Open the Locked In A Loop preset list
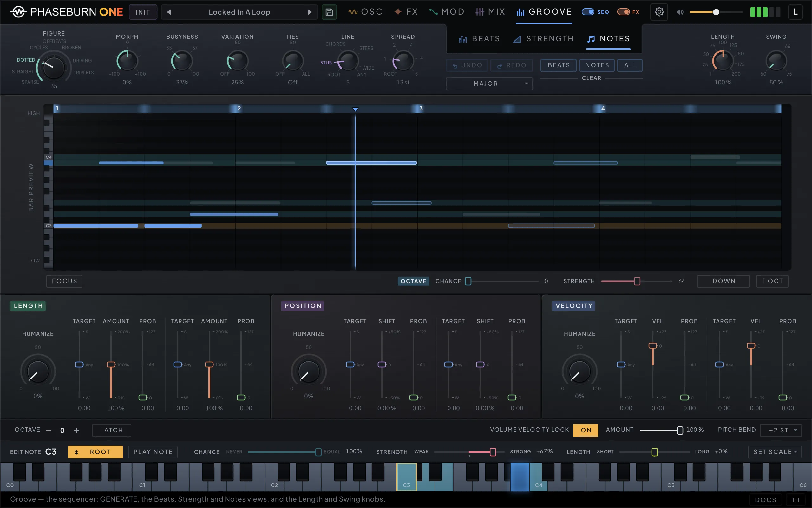 pos(239,12)
